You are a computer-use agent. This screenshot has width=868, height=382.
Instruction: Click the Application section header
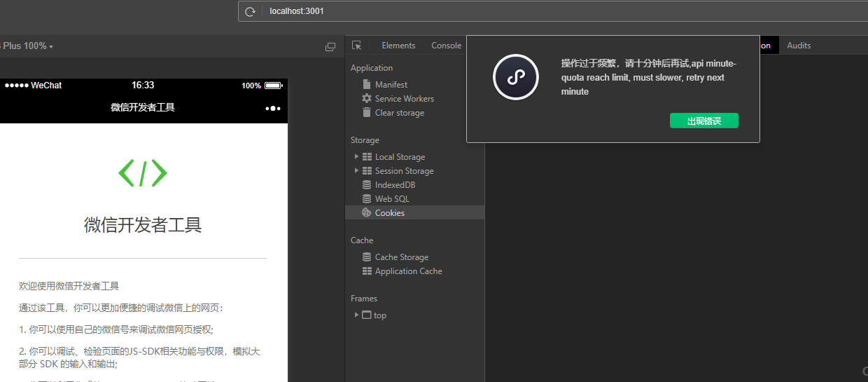372,68
